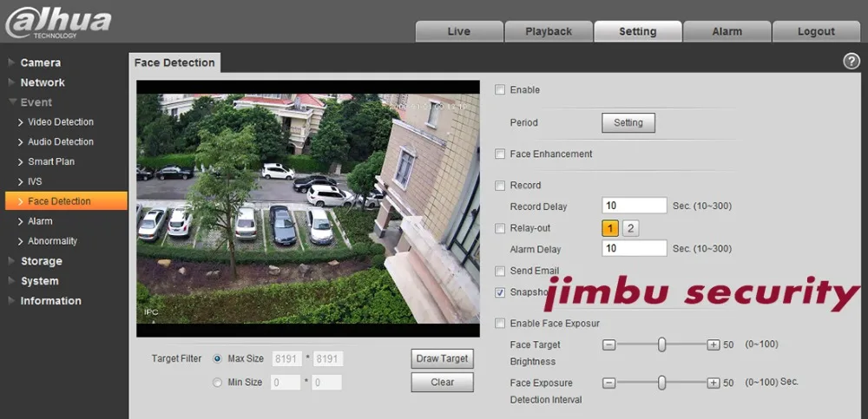Open Audio Detection settings
The height and width of the screenshot is (419, 868).
(61, 141)
